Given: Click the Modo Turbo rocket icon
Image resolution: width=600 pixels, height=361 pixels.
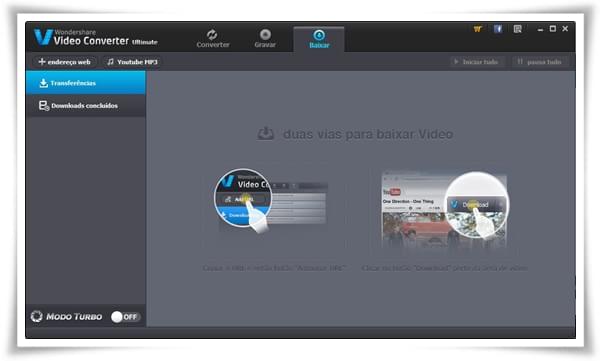Looking at the screenshot, I should (37, 316).
